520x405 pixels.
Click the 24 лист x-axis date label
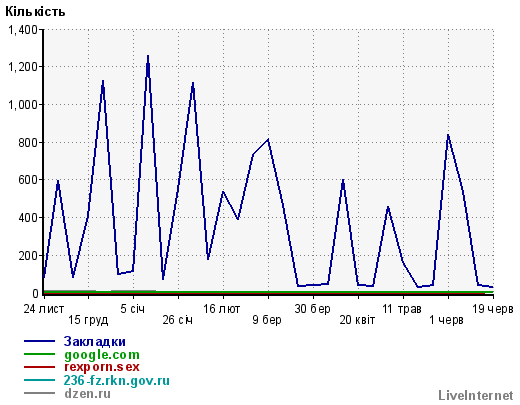pos(44,309)
